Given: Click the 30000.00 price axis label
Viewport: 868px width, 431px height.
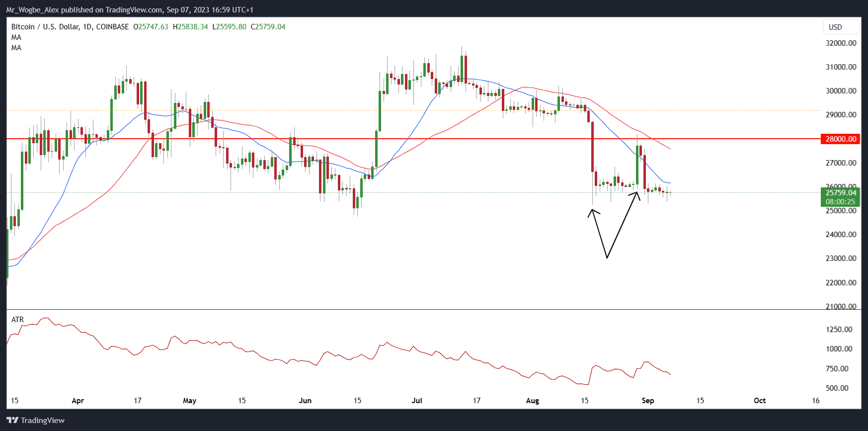Looking at the screenshot, I should pos(841,91).
